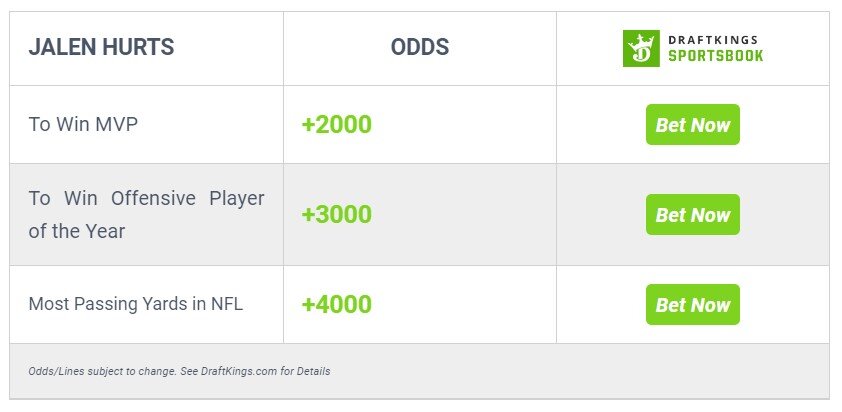Click the DraftKings crown logo icon

pyautogui.click(x=641, y=48)
